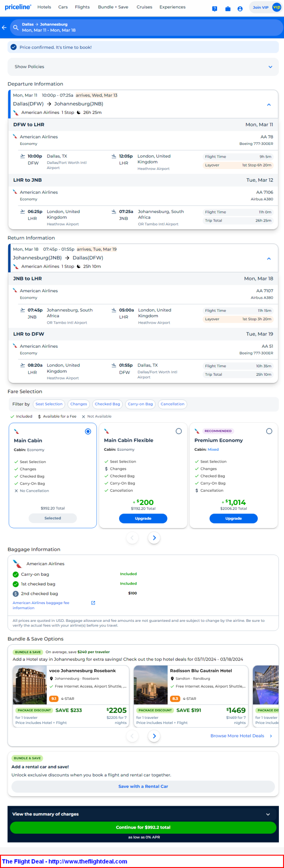Toggle the Checked Bag filter chip
284x868 pixels.
pyautogui.click(x=107, y=404)
